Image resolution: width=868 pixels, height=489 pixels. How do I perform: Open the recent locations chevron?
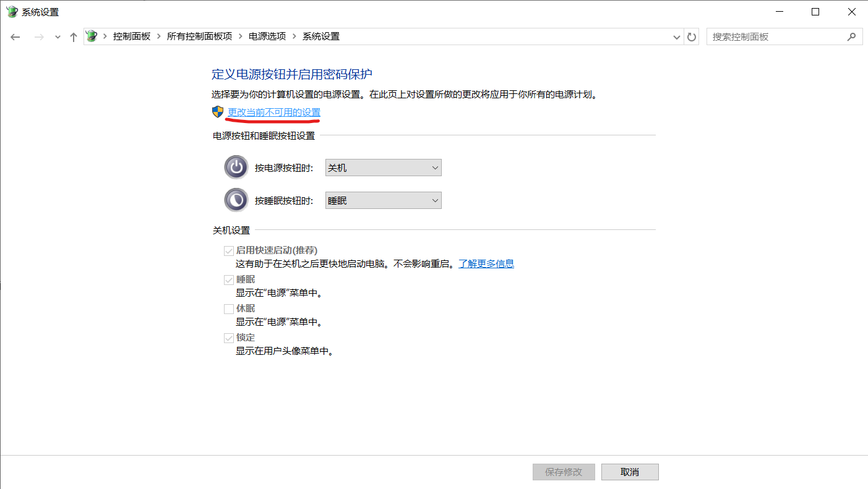(58, 37)
